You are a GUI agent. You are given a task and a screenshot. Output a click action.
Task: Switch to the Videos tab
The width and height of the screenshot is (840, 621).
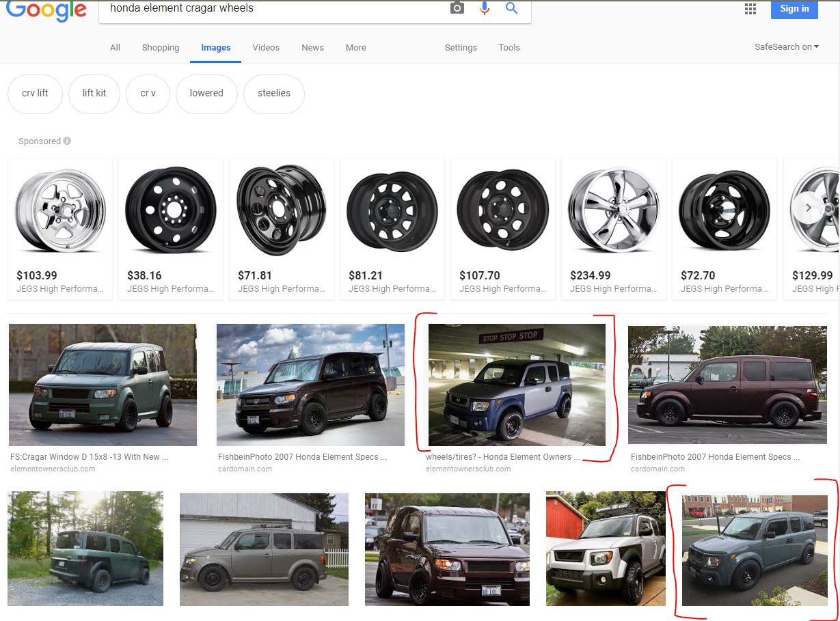[x=266, y=48]
